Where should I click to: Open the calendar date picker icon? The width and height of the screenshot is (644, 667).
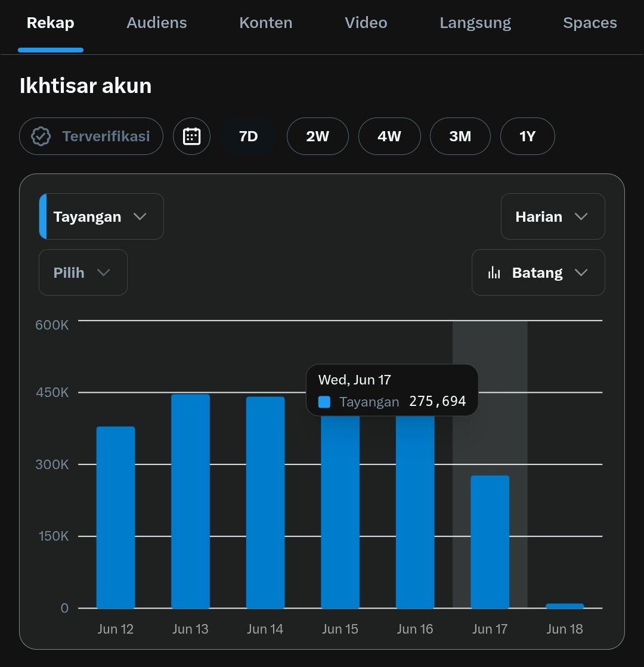tap(191, 136)
